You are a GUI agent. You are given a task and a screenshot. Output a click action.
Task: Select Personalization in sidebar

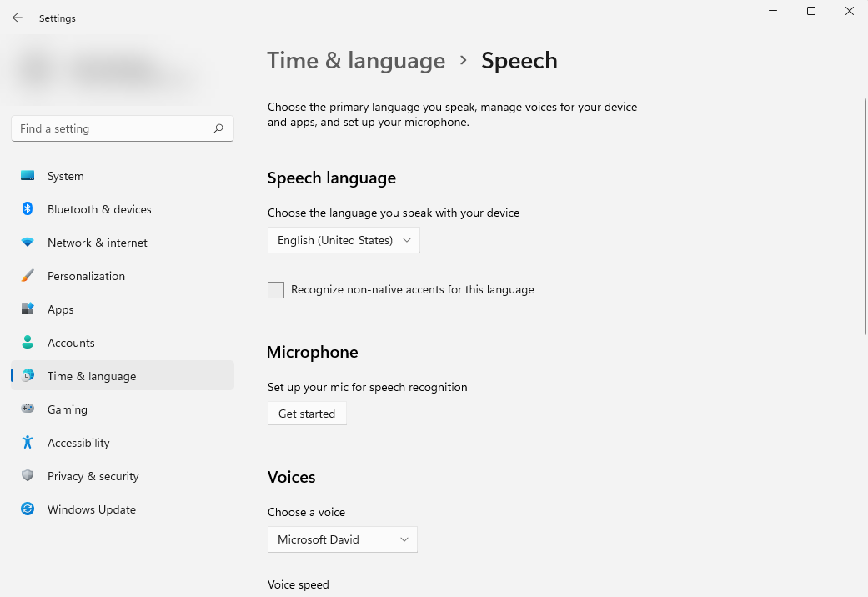point(123,276)
